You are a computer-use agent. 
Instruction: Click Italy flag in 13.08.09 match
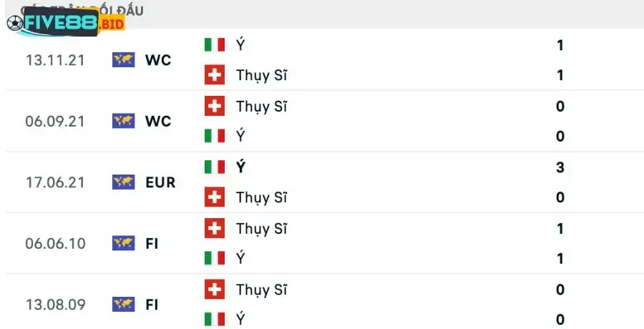215,319
